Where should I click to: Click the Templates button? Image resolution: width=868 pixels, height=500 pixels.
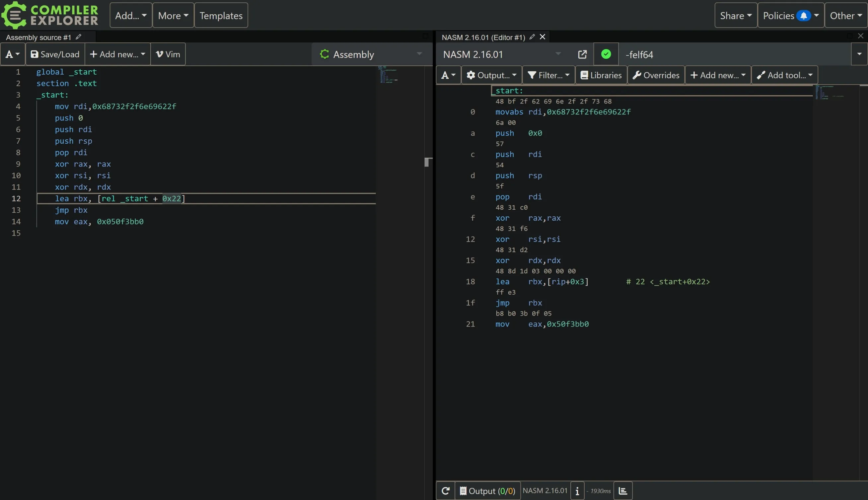tap(221, 16)
